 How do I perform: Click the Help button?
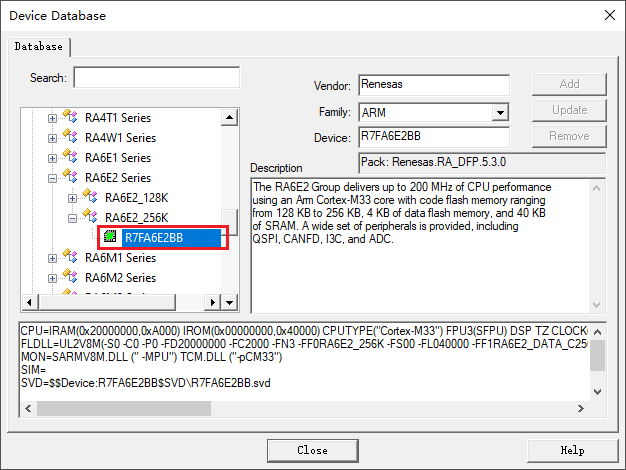point(573,450)
